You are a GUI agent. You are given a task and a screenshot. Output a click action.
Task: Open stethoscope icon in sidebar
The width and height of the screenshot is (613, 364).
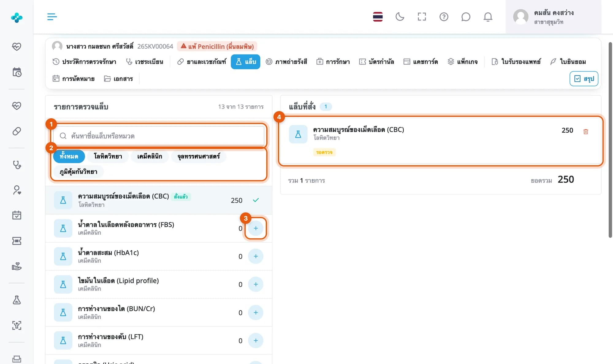(x=17, y=165)
